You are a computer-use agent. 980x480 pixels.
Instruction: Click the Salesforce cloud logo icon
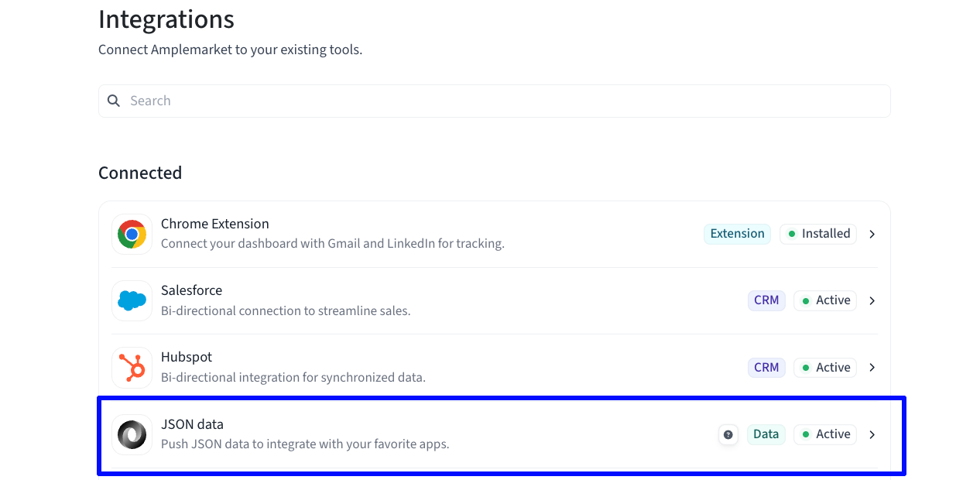tap(132, 300)
